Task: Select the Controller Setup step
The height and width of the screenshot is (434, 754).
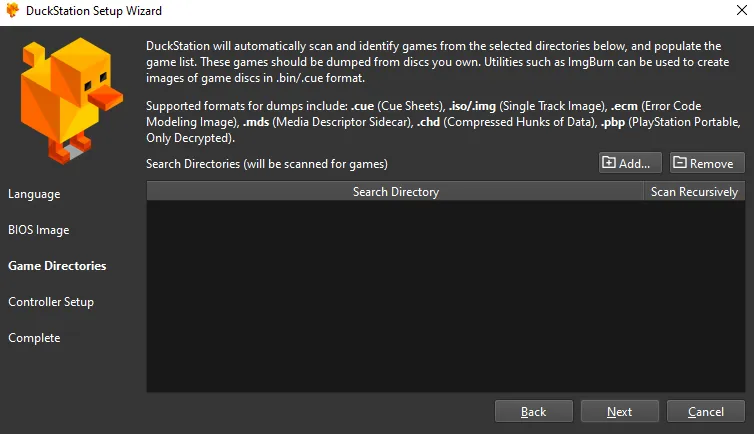Action: [x=51, y=302]
